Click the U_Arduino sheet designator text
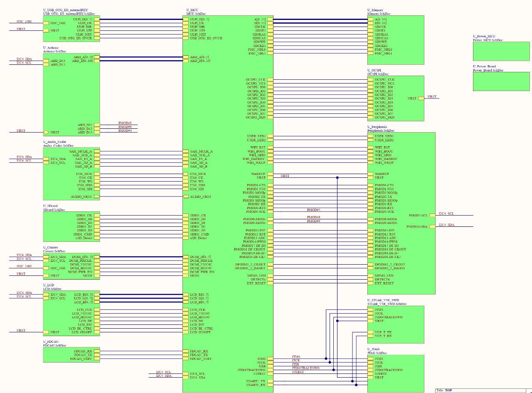The height and width of the screenshot is (393, 532). coord(51,48)
